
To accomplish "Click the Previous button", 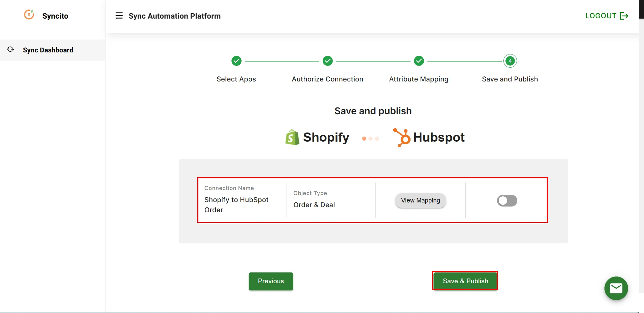I will tap(271, 281).
